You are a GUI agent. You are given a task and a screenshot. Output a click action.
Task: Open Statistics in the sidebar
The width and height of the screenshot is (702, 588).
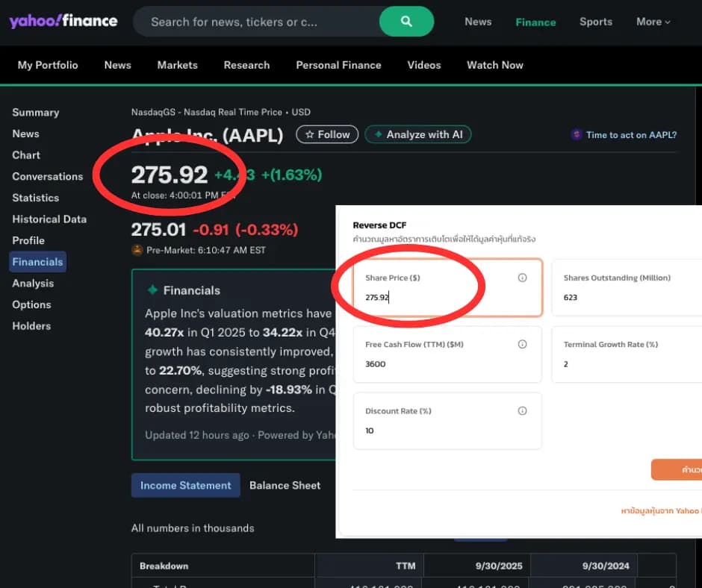pyautogui.click(x=35, y=198)
